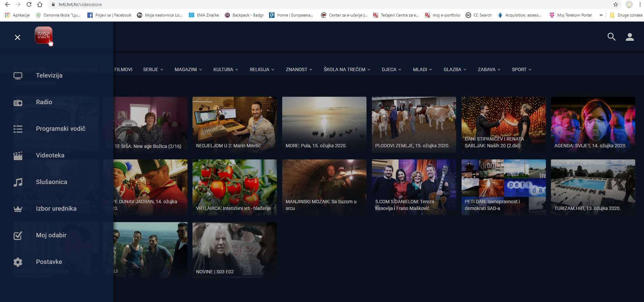Open Moj Telekom Portal bookmark

[570, 15]
